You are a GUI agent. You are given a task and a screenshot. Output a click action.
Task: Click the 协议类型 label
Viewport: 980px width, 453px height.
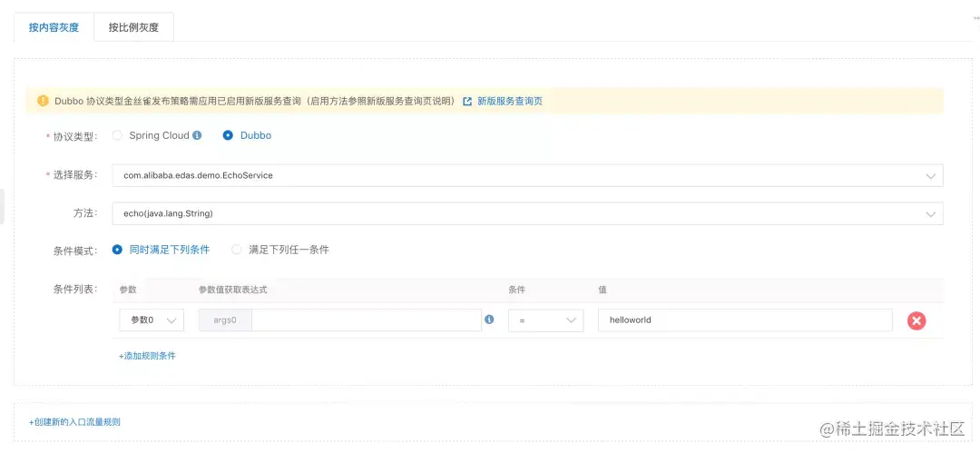coord(75,136)
